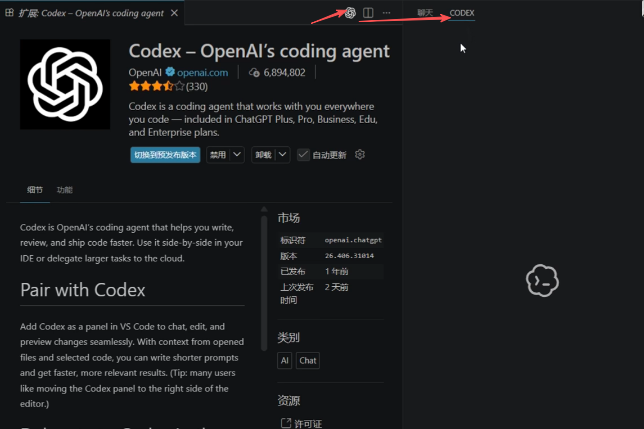Click the verified publisher badge icon
Screen dimensions: 644x429
pyautogui.click(x=170, y=72)
